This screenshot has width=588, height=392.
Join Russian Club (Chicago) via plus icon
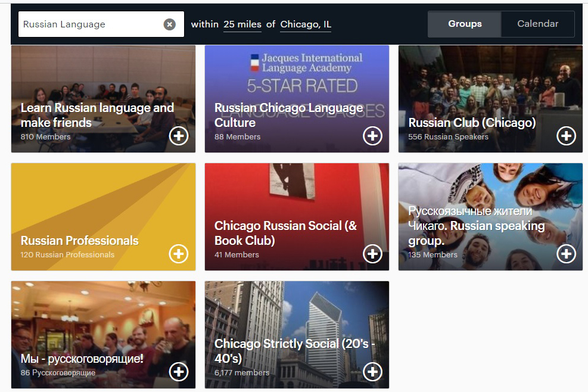pyautogui.click(x=566, y=136)
